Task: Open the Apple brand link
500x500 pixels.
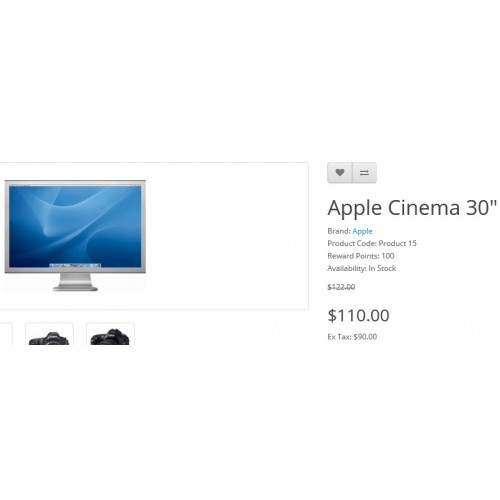Action: tap(362, 231)
